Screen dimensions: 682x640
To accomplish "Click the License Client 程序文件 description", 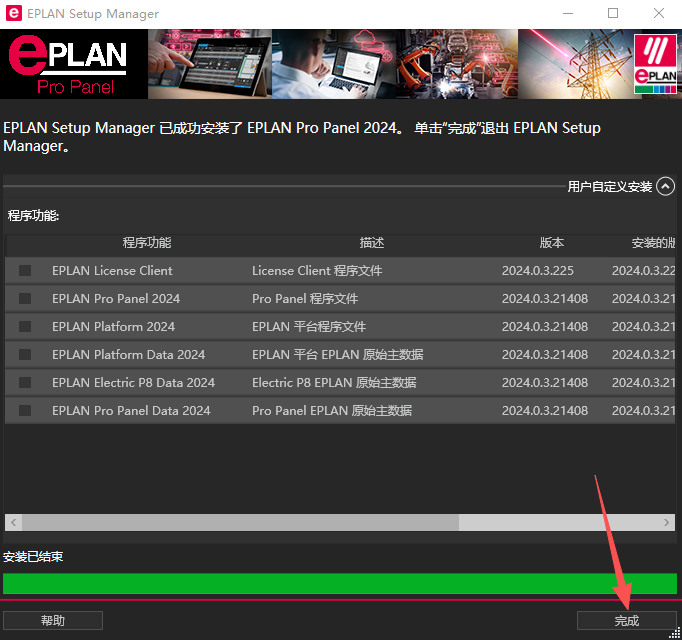I will coord(317,271).
